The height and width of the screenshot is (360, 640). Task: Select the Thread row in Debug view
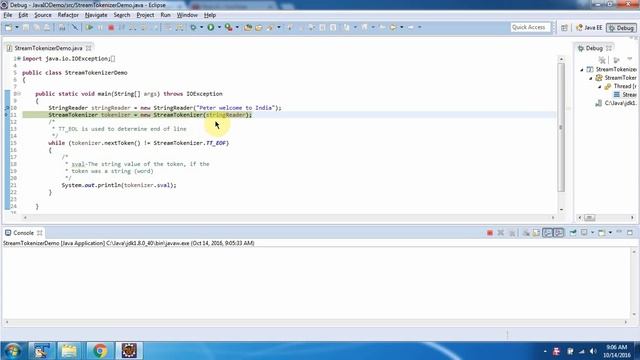pyautogui.click(x=620, y=87)
